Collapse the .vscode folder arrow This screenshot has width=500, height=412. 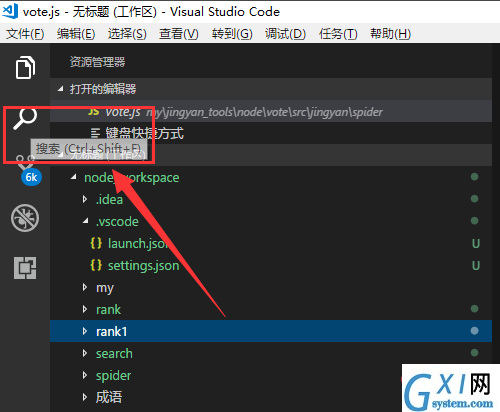tap(86, 221)
